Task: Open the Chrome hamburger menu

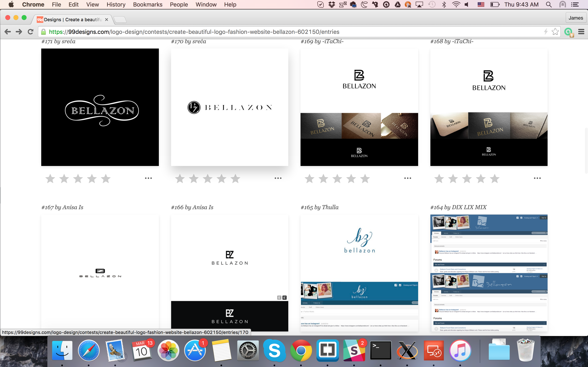Action: [x=581, y=32]
